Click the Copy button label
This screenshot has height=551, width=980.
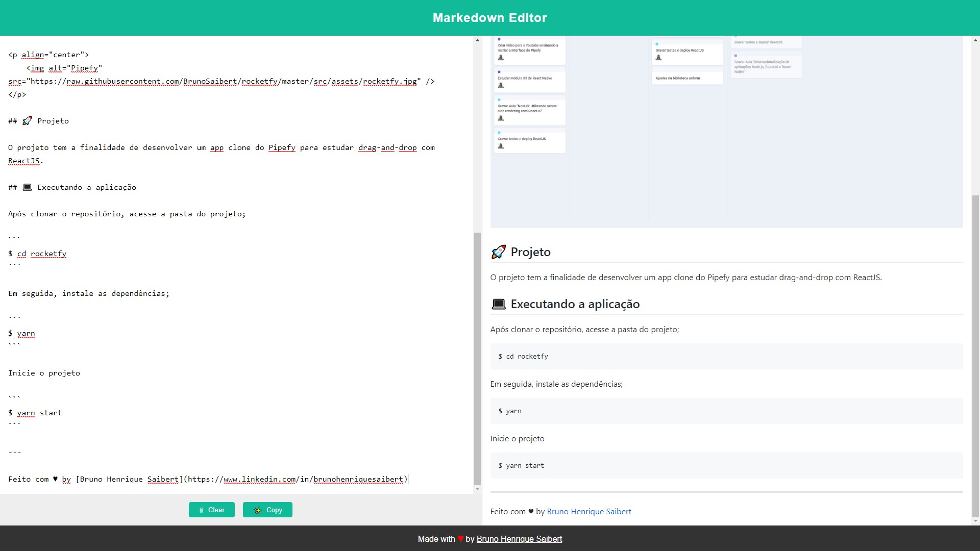point(274,510)
